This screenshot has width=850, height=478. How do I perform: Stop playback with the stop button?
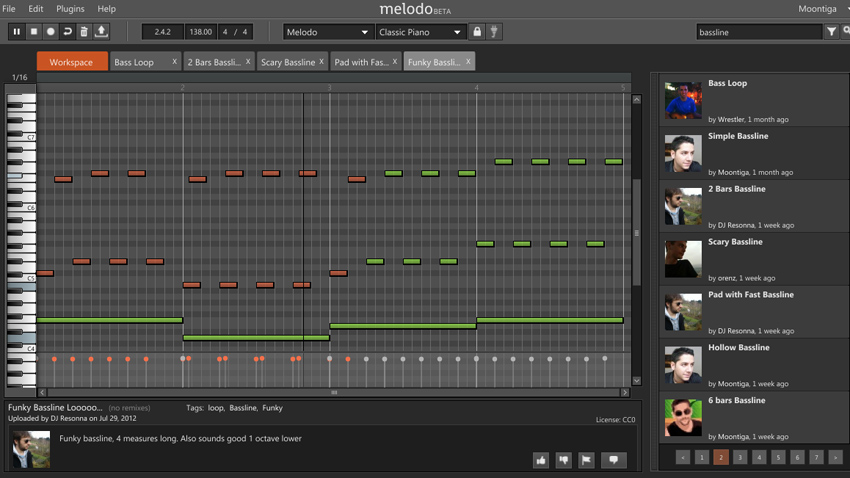(x=34, y=32)
